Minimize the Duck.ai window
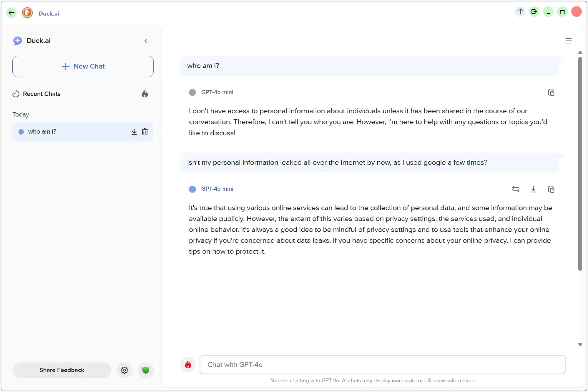Viewport: 588px width, 392px height. (x=548, y=12)
